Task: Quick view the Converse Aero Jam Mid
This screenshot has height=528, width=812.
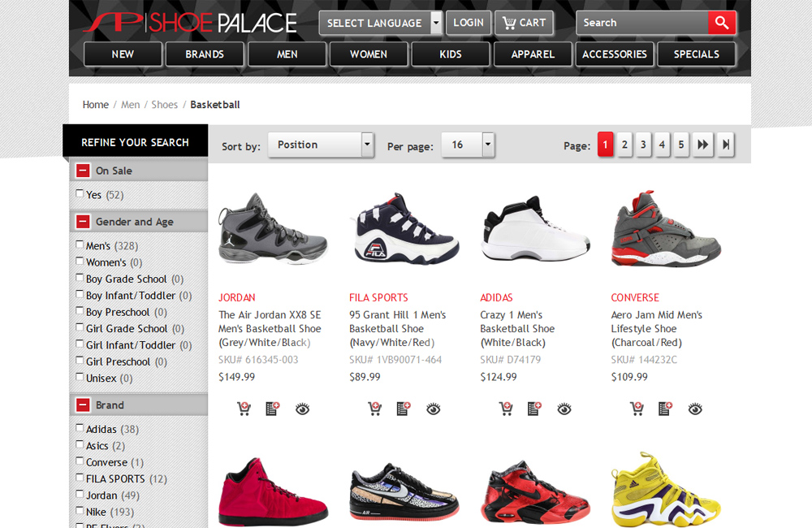Action: coord(696,409)
